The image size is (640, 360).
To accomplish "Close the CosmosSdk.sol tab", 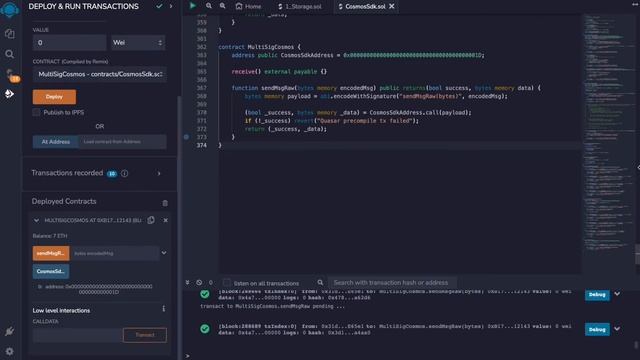I will tap(391, 6).
